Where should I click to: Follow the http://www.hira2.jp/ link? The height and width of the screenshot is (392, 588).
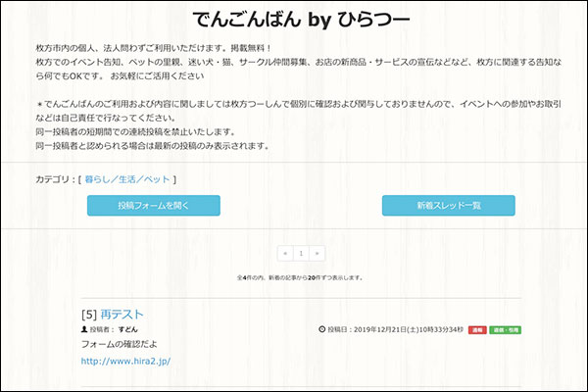point(125,361)
